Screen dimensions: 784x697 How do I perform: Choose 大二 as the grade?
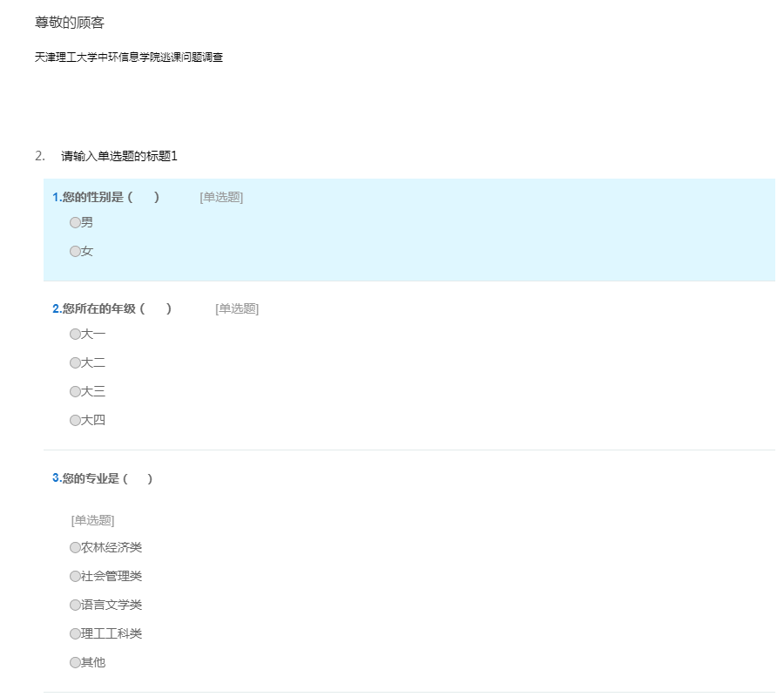click(x=75, y=363)
